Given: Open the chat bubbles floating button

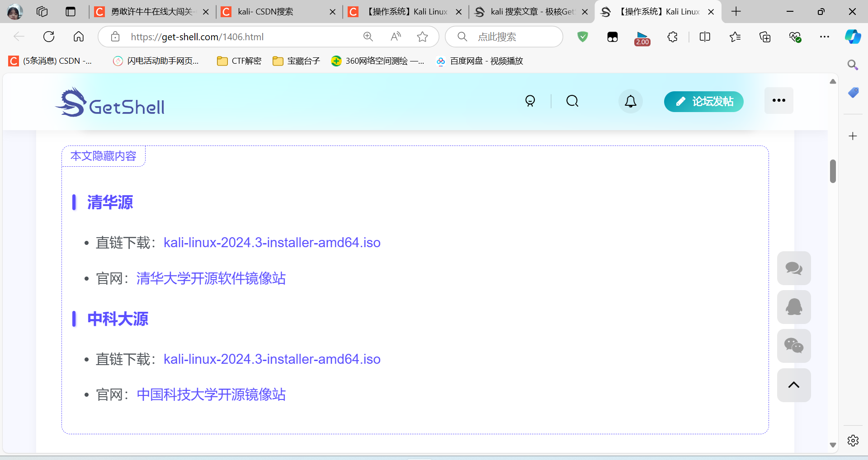Looking at the screenshot, I should pyautogui.click(x=794, y=268).
